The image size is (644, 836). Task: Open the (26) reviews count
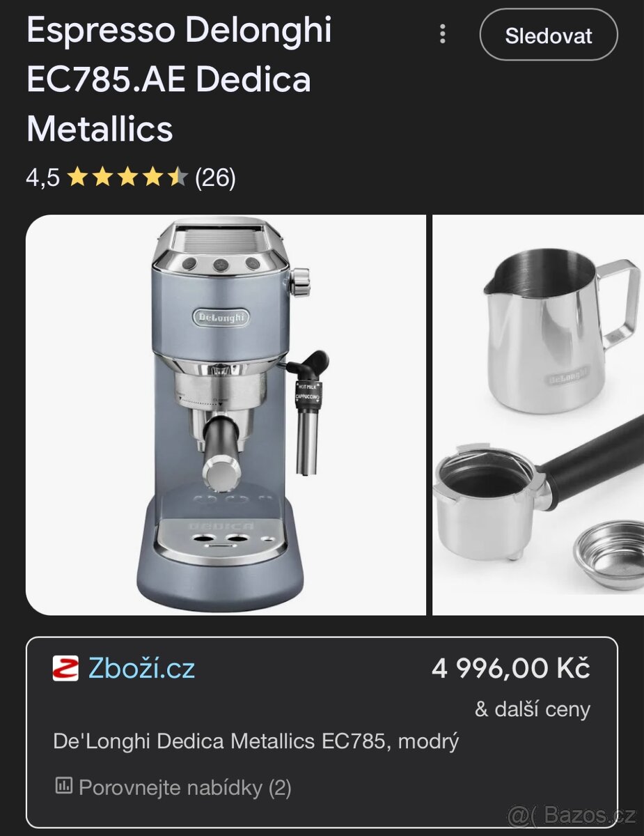215,178
